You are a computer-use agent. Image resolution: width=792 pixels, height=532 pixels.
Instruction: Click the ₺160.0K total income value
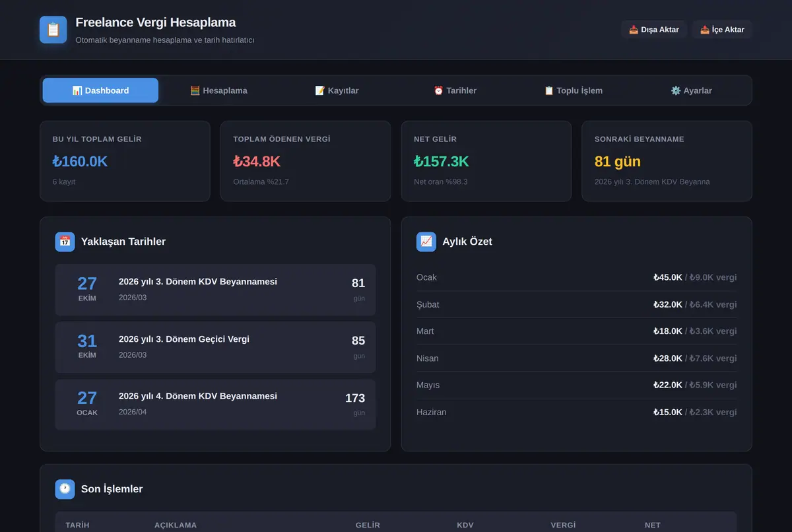tap(80, 162)
